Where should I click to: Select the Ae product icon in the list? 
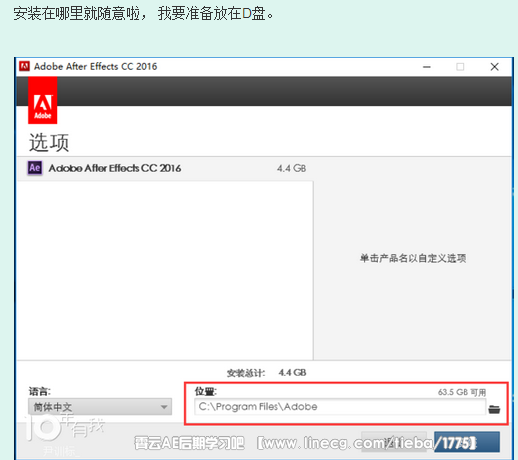click(35, 168)
